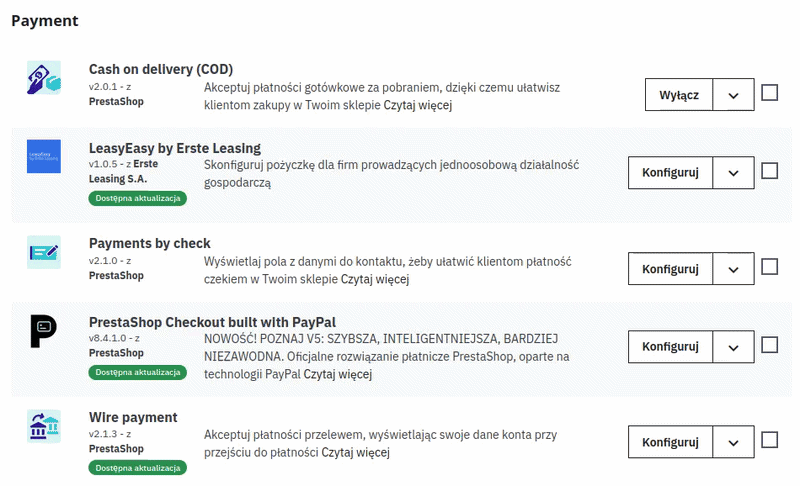Click the PrestaShop Checkout PayPal icon
The width and height of the screenshot is (800, 486).
point(44,329)
